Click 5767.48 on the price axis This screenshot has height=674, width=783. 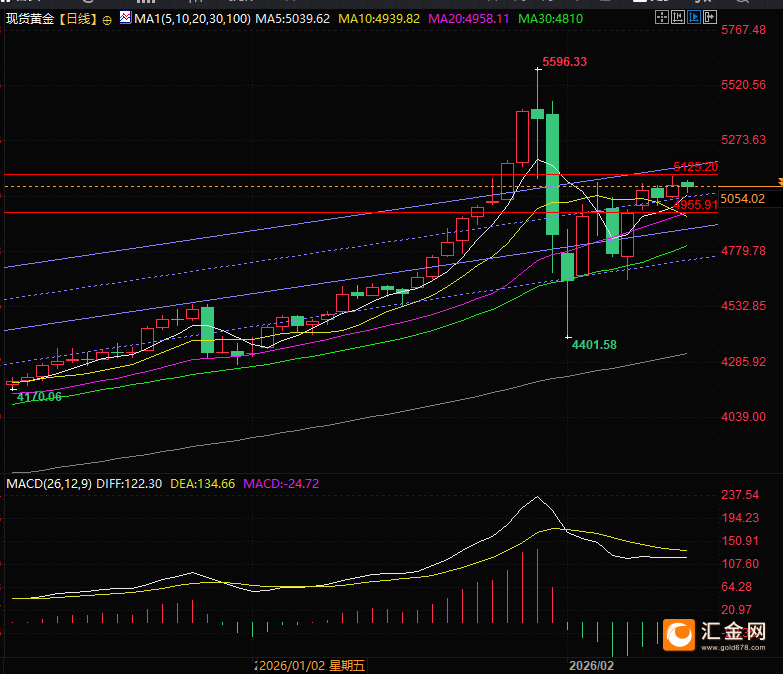click(x=743, y=30)
